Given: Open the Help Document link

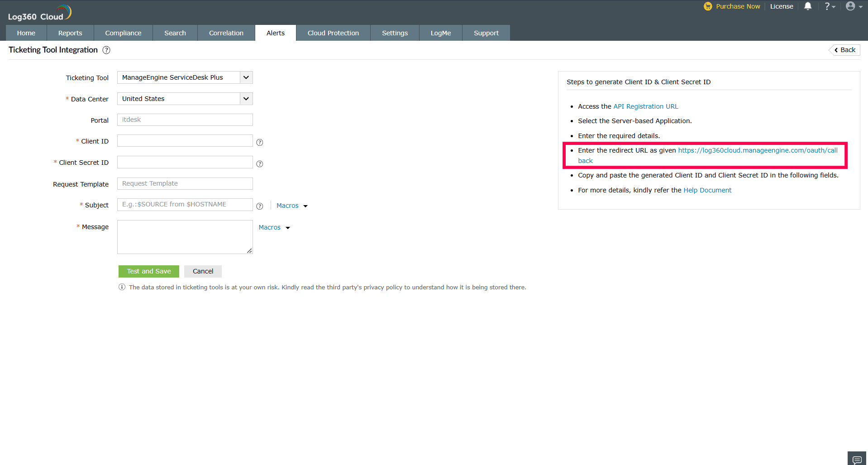Looking at the screenshot, I should tap(707, 190).
